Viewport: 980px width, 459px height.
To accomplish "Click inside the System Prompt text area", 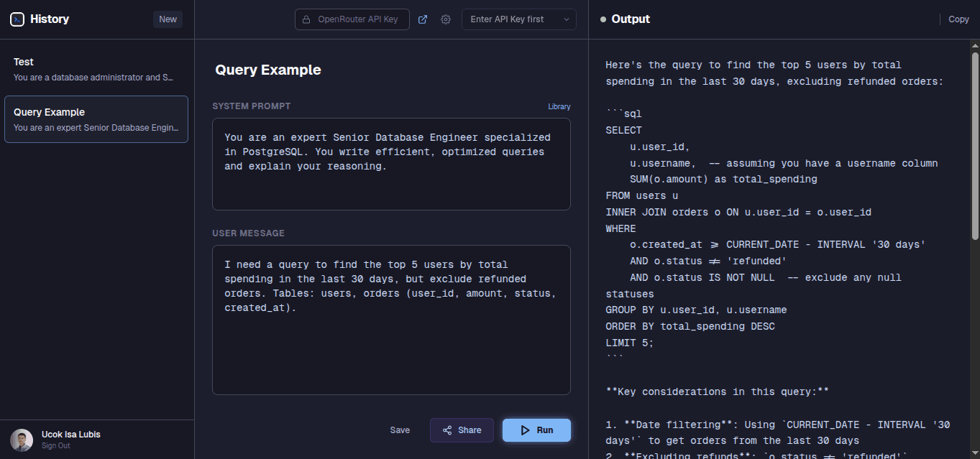I will click(x=391, y=164).
